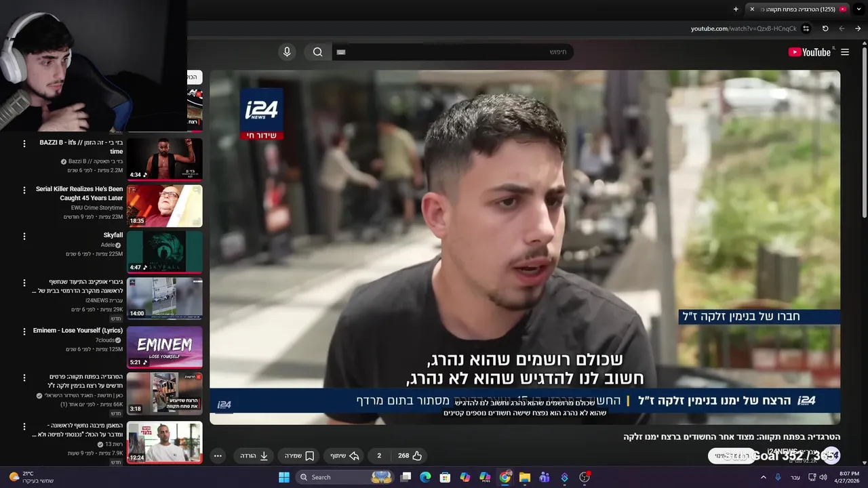Close the current YouTube tab
Screen dimensions: 868x488
pos(751,9)
